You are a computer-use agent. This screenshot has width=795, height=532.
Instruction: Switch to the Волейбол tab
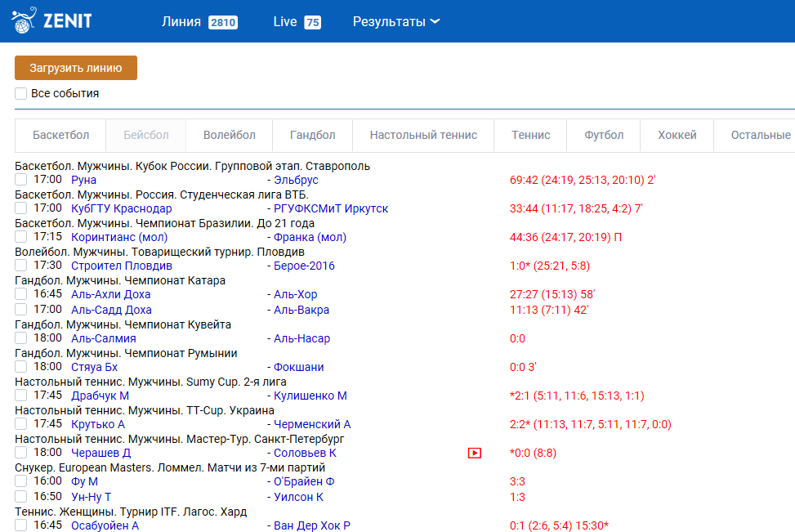(229, 135)
